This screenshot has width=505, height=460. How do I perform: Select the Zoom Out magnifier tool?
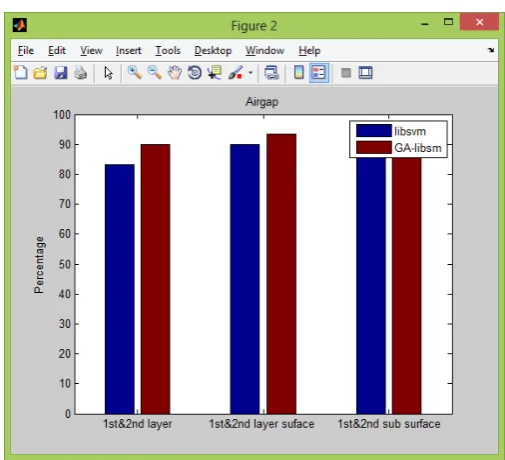(154, 72)
